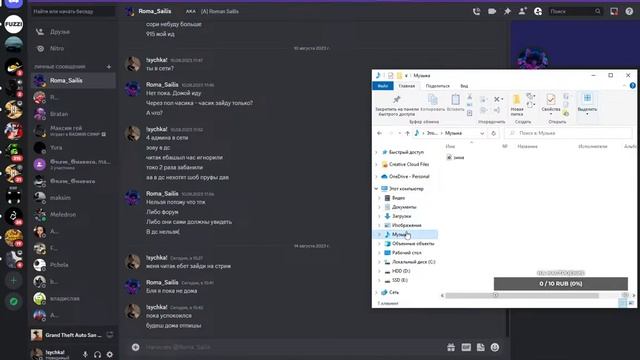The width and height of the screenshot is (640, 360).
Task: Open the Файл tab in Explorer
Action: (x=383, y=86)
